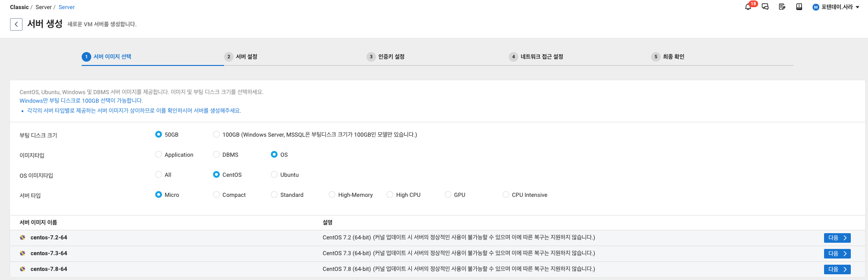Select Ubuntu image type
Image resolution: width=868 pixels, height=280 pixels.
[x=274, y=174]
